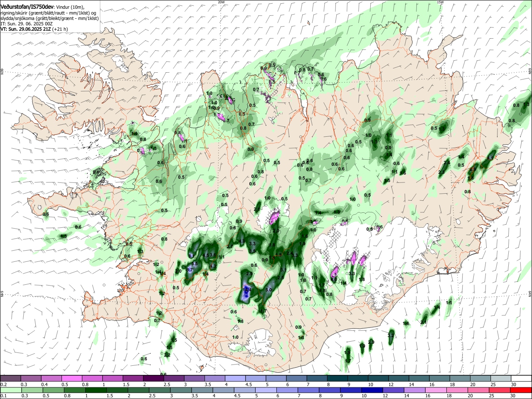The image size is (532, 399).
Task: Click the '2.9' value off the south coast
Action: click(x=371, y=342)
